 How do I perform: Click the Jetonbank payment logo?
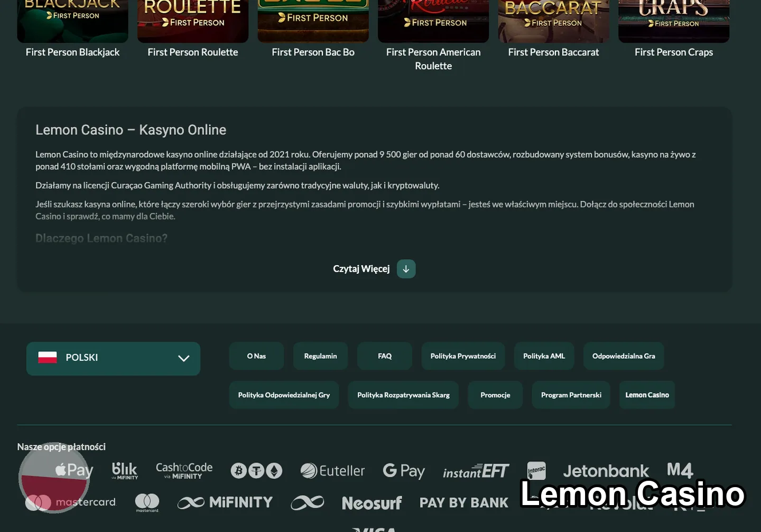[606, 471]
